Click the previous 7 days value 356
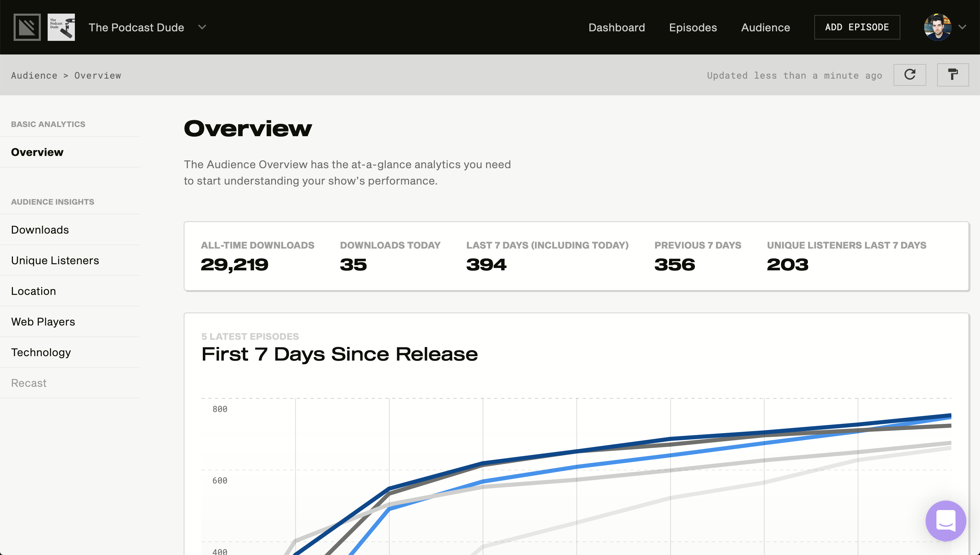Screen dimensions: 980x555 [674, 265]
